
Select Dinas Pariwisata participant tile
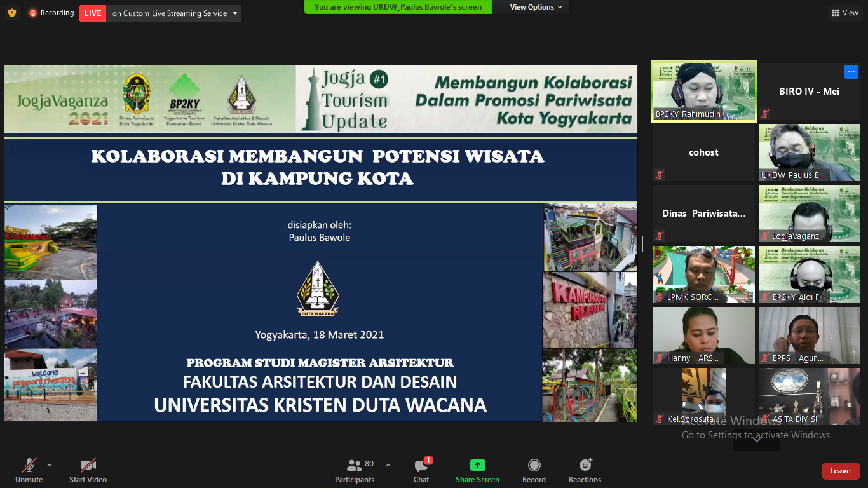704,213
